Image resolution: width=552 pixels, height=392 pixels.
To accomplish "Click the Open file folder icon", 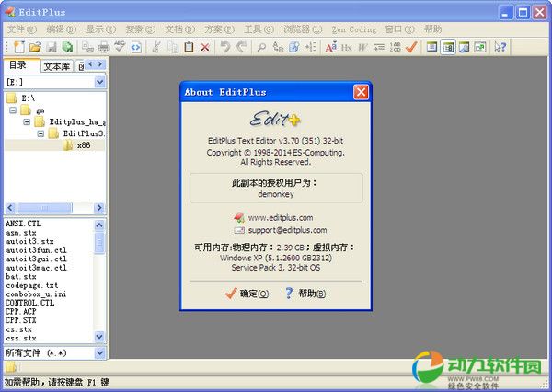I will [34, 47].
